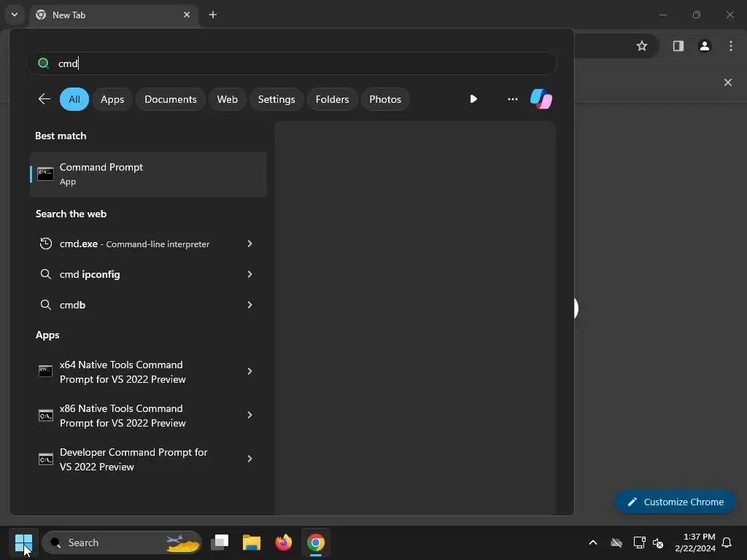Open notifications bell icon

727,542
